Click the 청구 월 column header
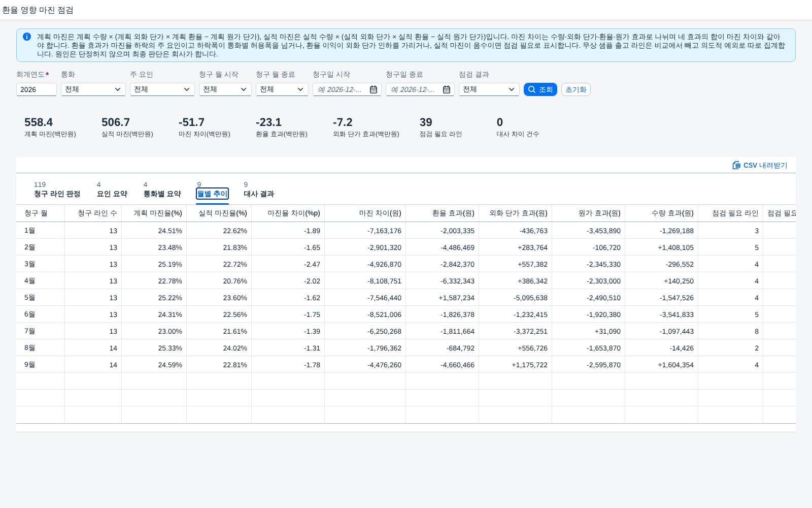812x508 pixels. (x=41, y=213)
